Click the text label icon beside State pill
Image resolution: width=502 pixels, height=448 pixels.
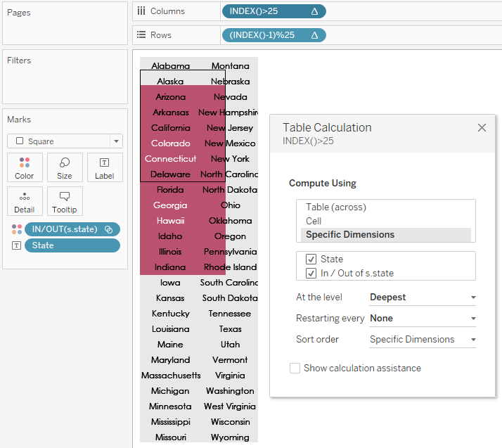[x=16, y=245]
